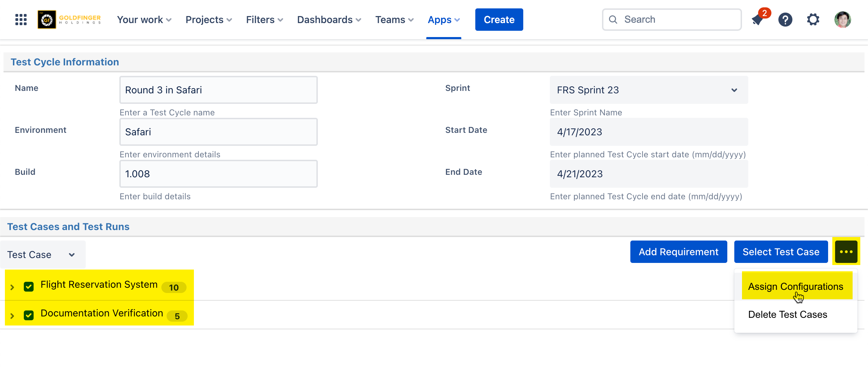
Task: Uncheck the Flight Reservation System checkbox
Action: [29, 287]
